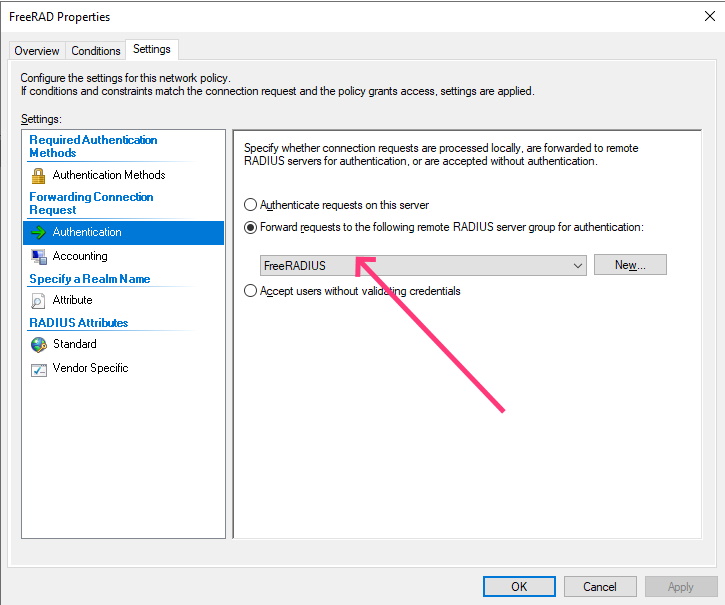
Task: Select Forward requests to remote RADIUS group
Action: pos(443,227)
